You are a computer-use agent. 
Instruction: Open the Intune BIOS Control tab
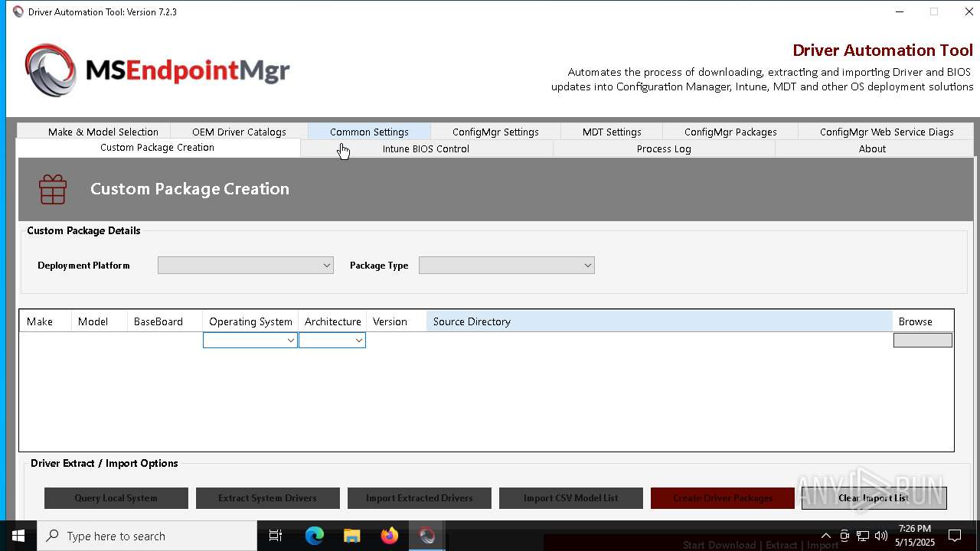pos(426,148)
